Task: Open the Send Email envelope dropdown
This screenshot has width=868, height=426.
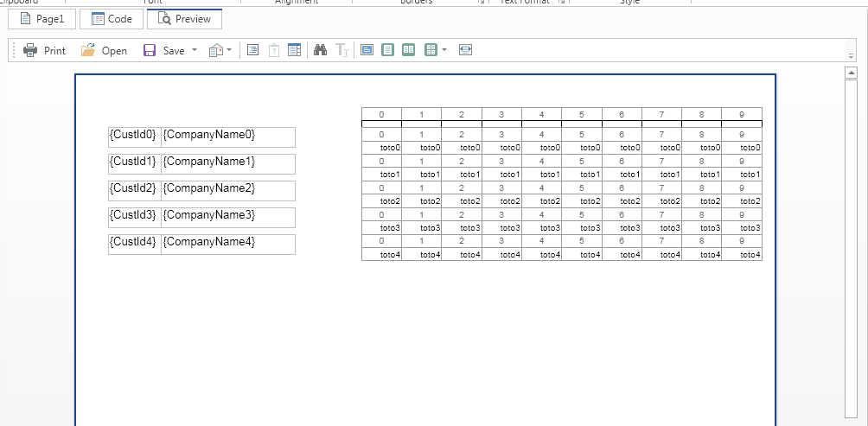Action: coord(220,50)
